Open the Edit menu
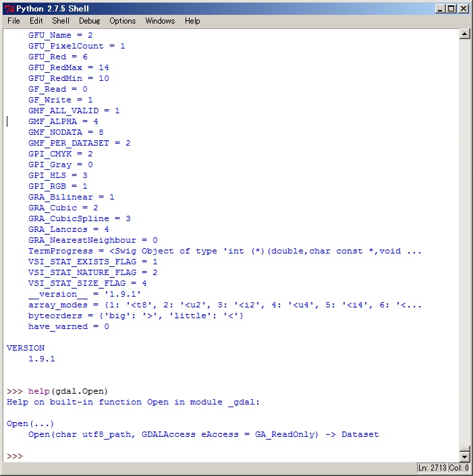This screenshot has width=473, height=476. tap(36, 21)
